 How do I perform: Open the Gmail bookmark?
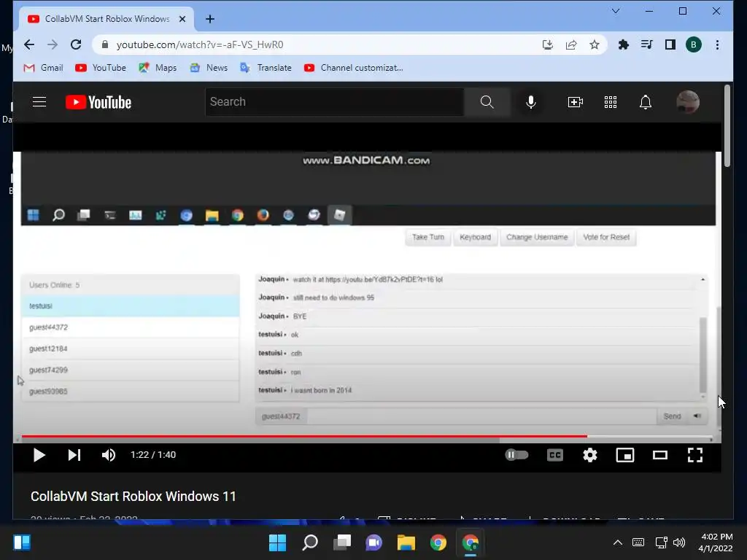click(43, 68)
